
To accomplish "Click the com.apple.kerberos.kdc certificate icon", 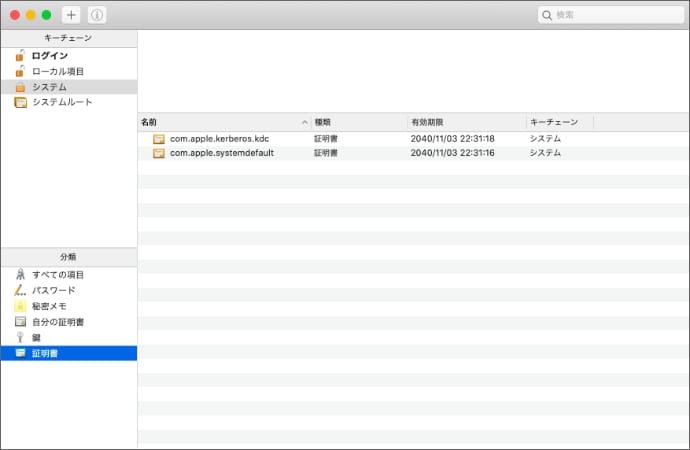I will (x=158, y=139).
